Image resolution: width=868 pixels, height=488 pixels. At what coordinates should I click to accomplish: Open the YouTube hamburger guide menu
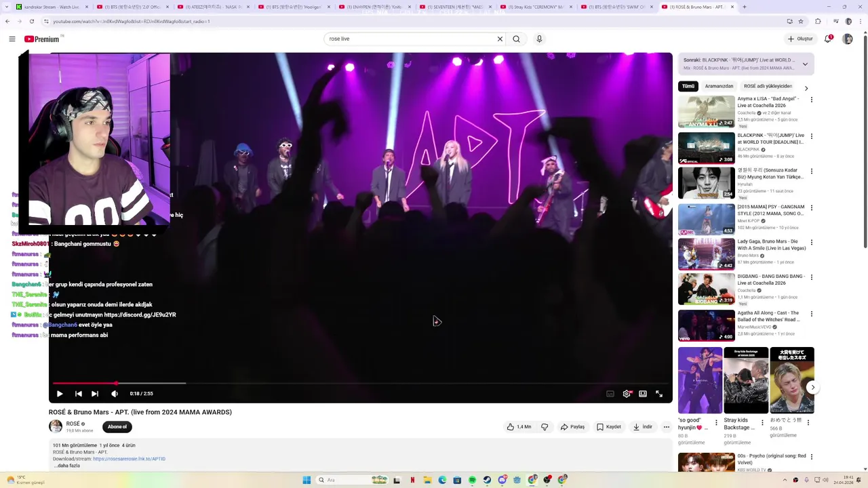point(12,39)
